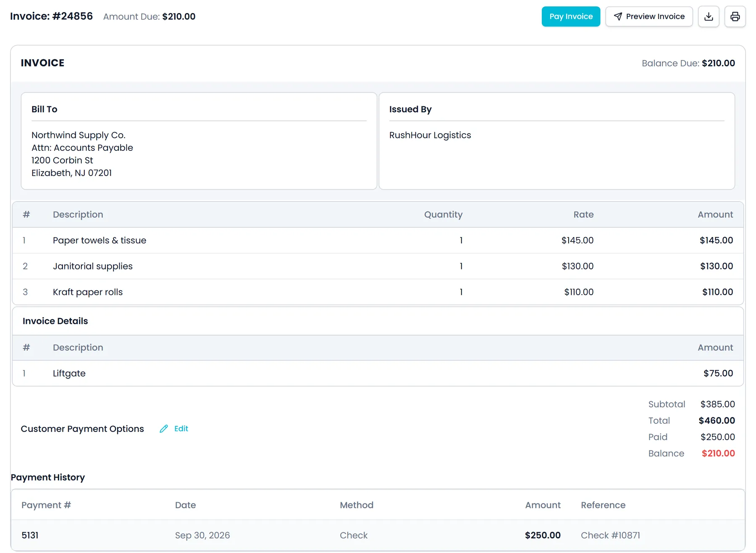The width and height of the screenshot is (756, 553).
Task: Click the Payment History heading
Action: (x=48, y=477)
